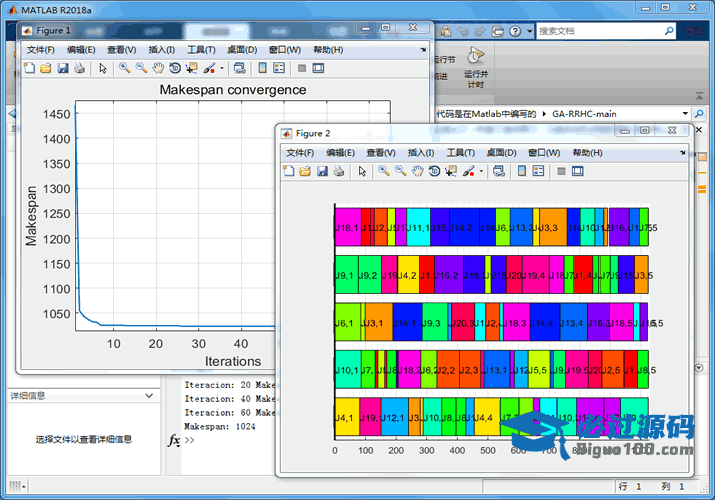Collapse the 详细信息 panel chevron
715x500 pixels.
pos(149,396)
